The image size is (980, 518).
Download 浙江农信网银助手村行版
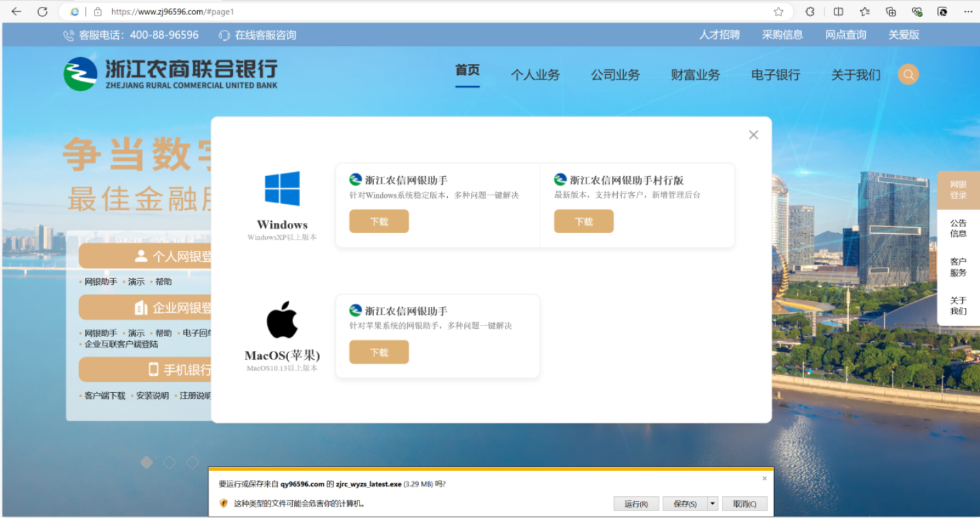[584, 222]
